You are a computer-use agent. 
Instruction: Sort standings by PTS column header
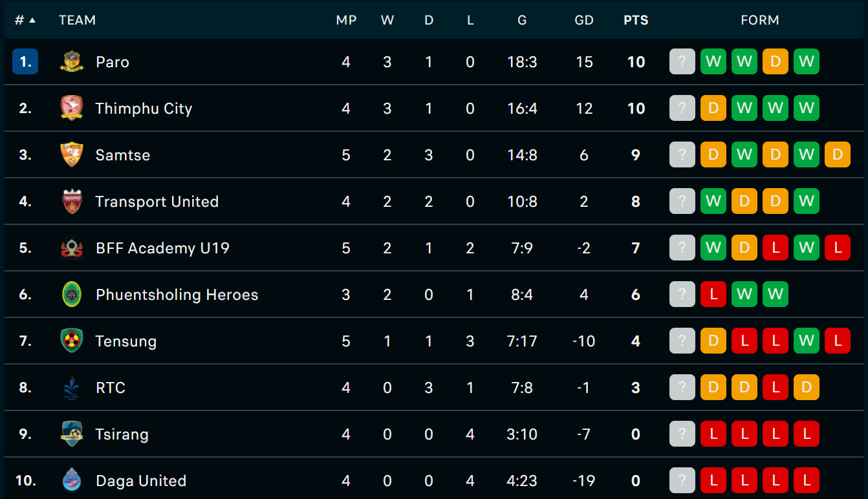point(636,20)
